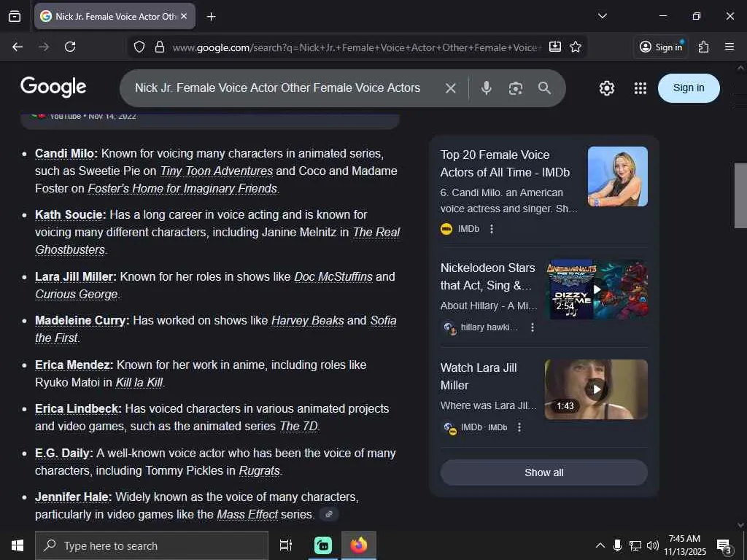The width and height of the screenshot is (747, 560).
Task: Open Candi Milo name link
Action: (66, 154)
